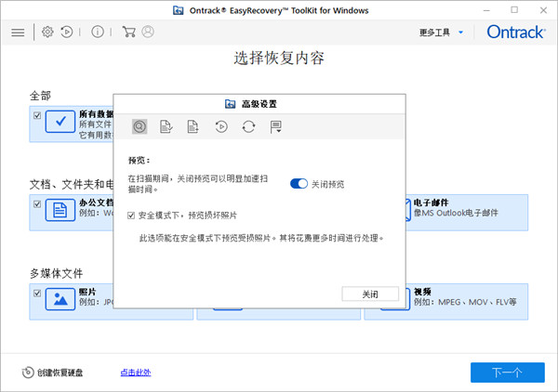Click the 选择恢复内容 heading
Viewport: 558px width, 392px height.
tap(279, 58)
